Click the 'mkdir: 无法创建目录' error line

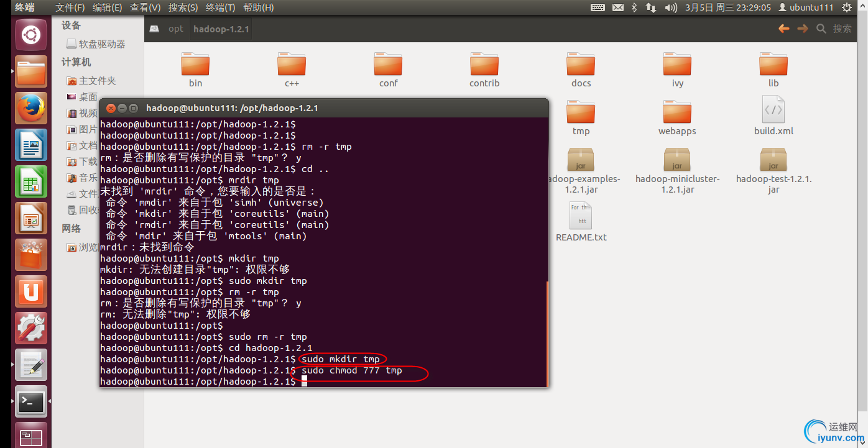[x=195, y=270]
